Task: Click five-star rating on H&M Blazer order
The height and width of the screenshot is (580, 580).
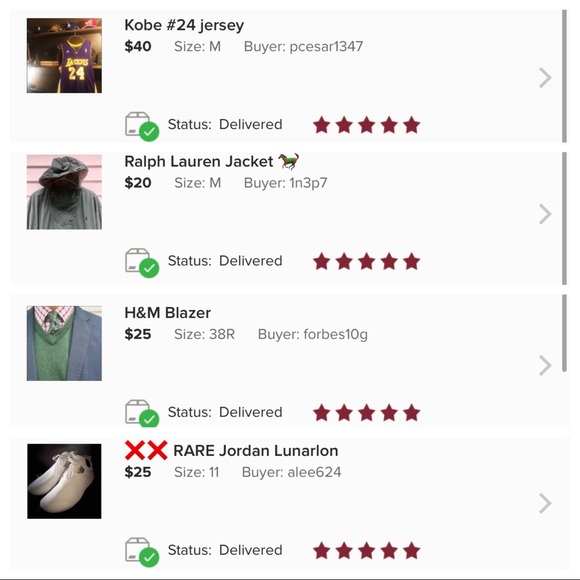Action: pos(367,413)
